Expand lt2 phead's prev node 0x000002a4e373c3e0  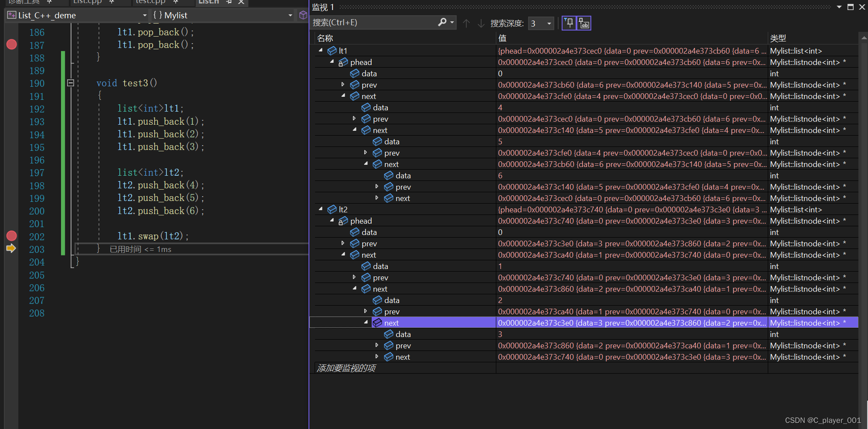343,243
